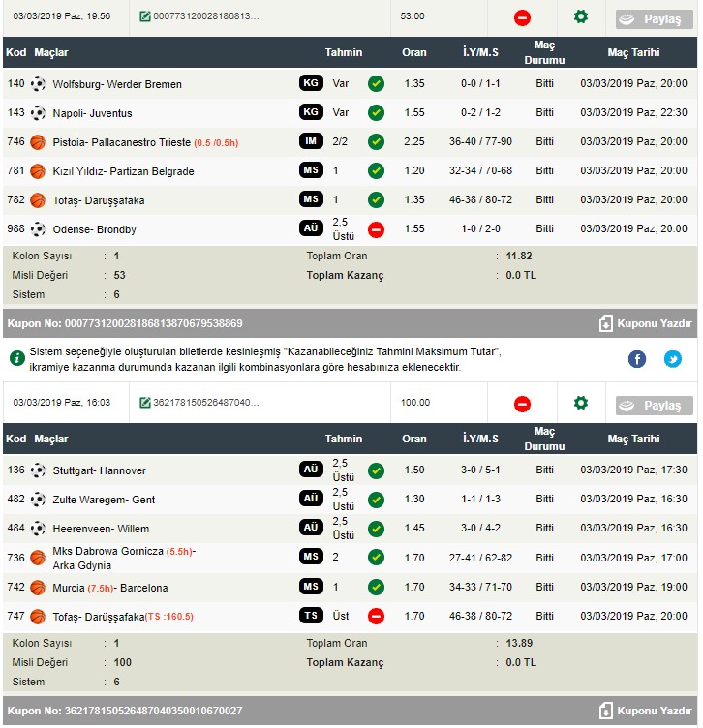Viewport: 703px width, 728px height.
Task: Click the Twitter share icon
Action: click(673, 359)
